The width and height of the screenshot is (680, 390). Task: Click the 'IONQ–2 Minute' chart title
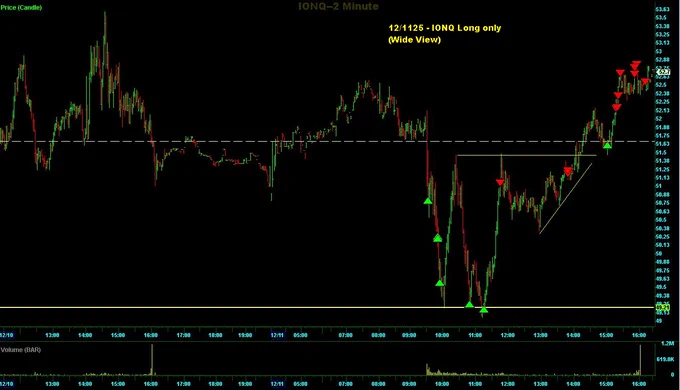(338, 7)
